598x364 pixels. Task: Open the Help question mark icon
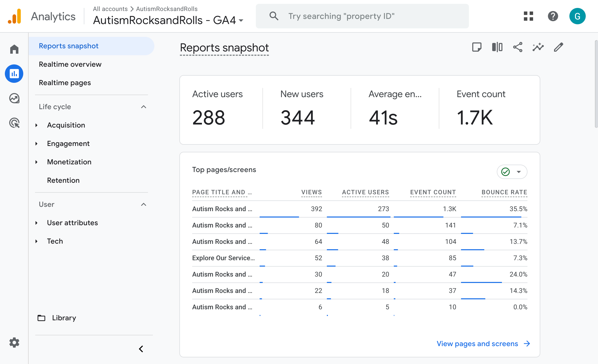click(x=553, y=16)
